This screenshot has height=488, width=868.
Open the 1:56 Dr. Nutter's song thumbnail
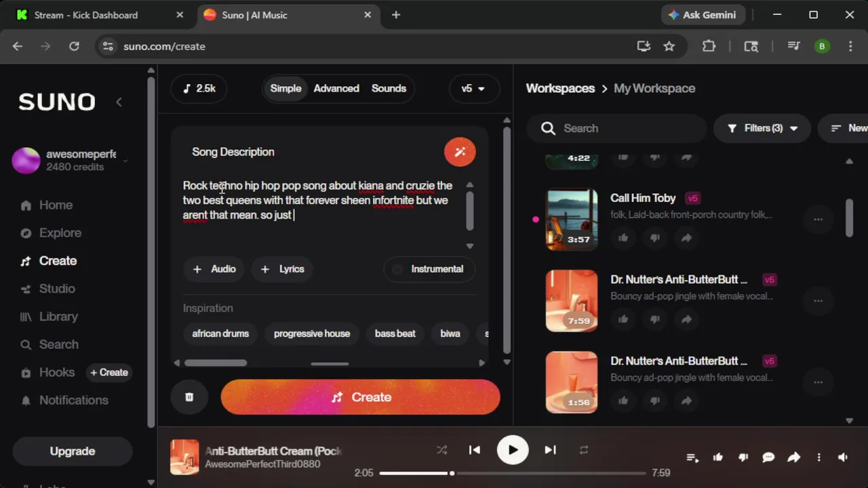click(572, 382)
